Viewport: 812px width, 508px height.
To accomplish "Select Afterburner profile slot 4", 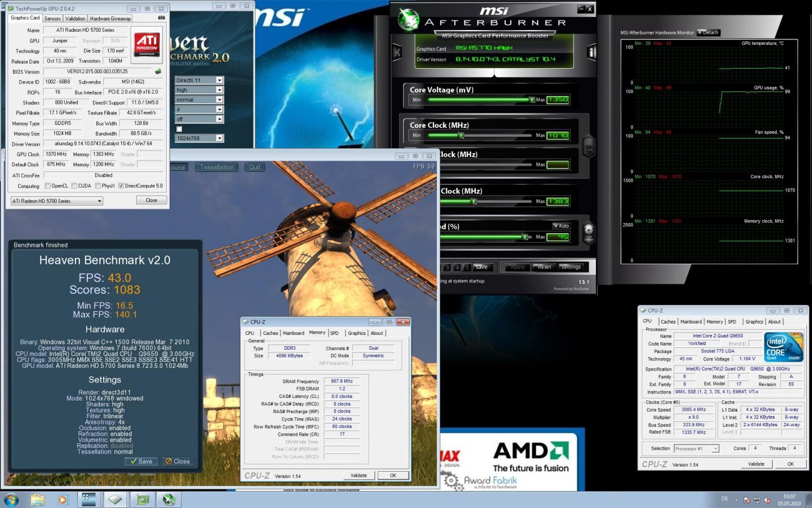I will click(x=457, y=267).
